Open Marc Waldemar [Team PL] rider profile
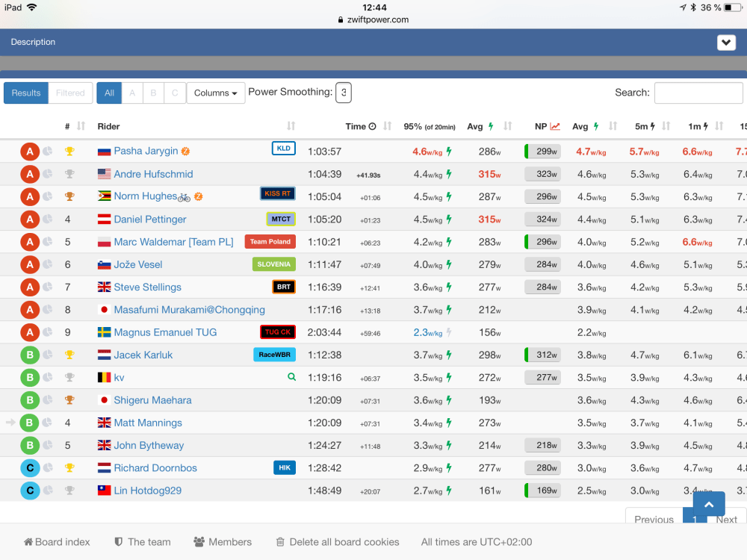The image size is (747, 560). [x=176, y=242]
